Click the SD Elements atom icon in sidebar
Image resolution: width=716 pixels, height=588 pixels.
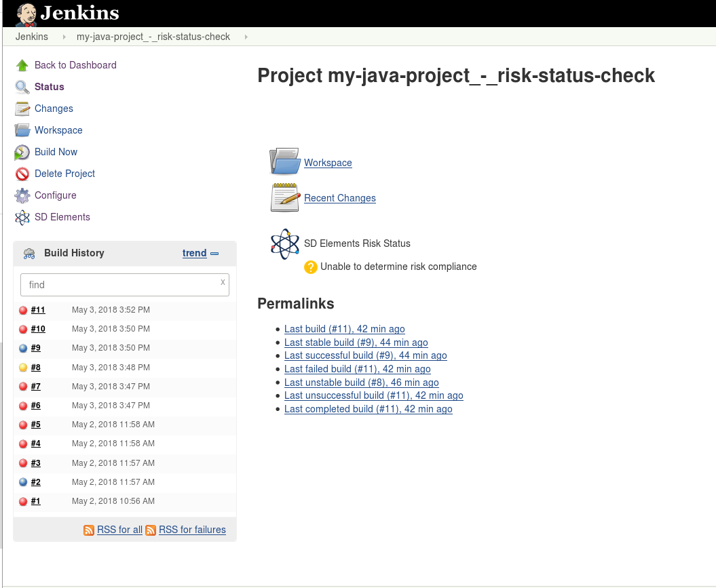pos(22,217)
